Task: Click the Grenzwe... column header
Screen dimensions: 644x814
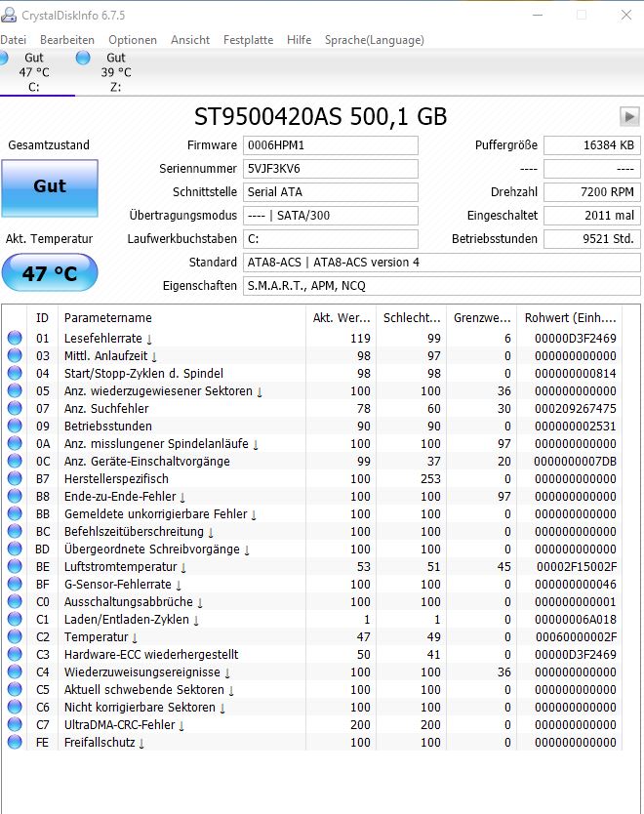Action: (x=482, y=318)
